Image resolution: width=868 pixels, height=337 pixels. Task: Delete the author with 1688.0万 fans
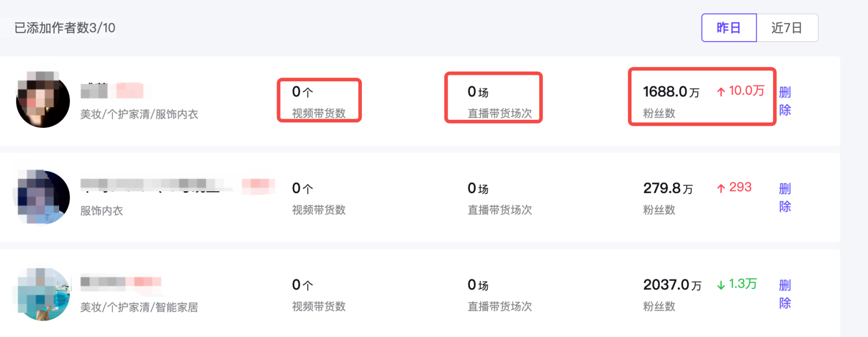(x=785, y=101)
